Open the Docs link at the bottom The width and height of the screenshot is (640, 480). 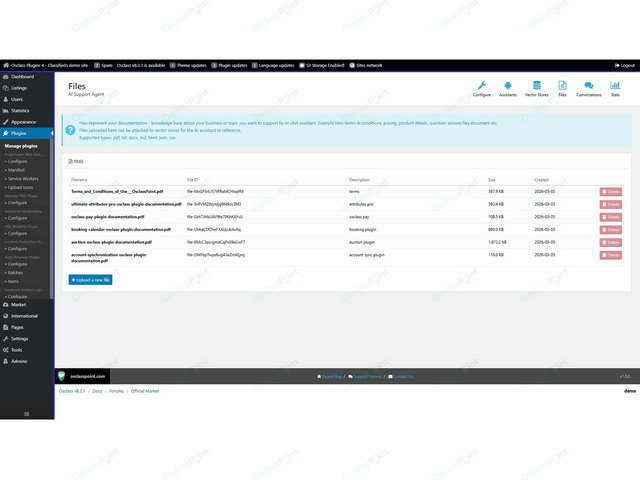[x=97, y=391]
